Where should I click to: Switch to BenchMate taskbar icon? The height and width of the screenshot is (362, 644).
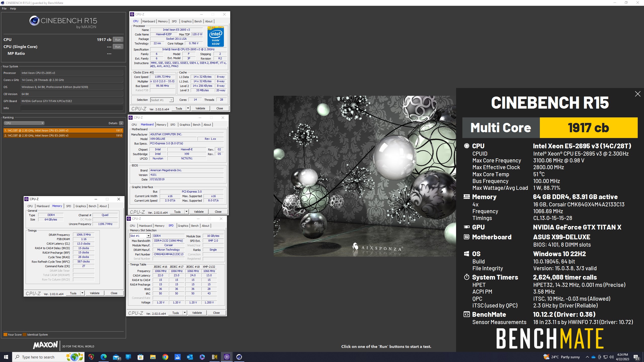215,357
